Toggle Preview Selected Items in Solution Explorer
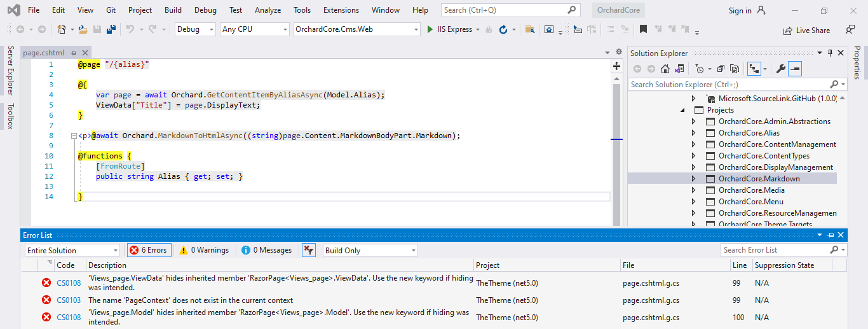This screenshot has height=329, width=868. pos(795,69)
